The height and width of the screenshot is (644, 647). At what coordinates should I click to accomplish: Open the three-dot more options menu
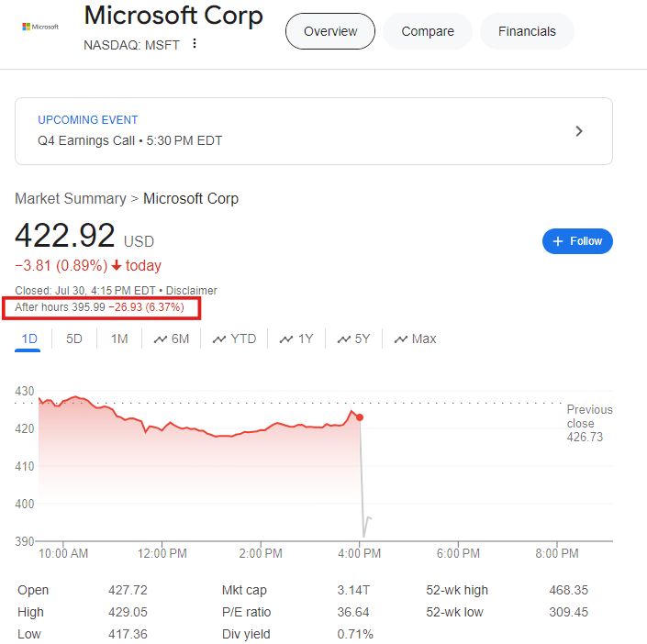pyautogui.click(x=194, y=43)
